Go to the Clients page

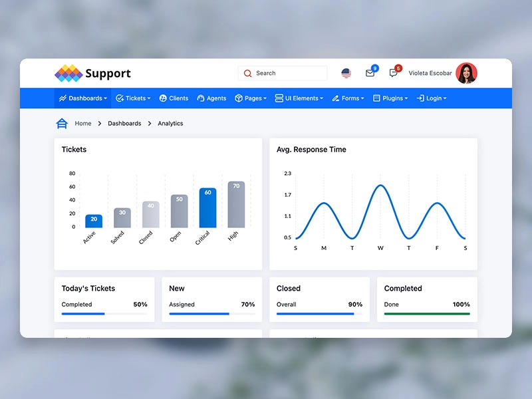point(178,98)
